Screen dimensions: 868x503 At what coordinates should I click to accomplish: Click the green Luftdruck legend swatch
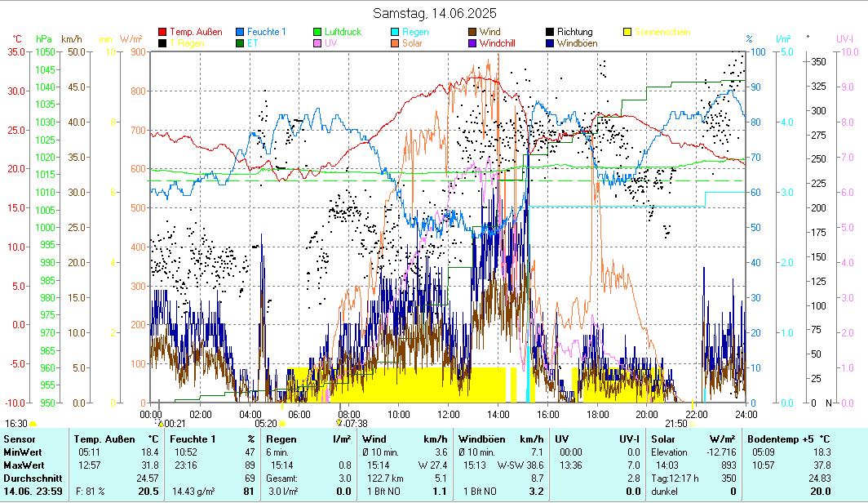(x=319, y=32)
